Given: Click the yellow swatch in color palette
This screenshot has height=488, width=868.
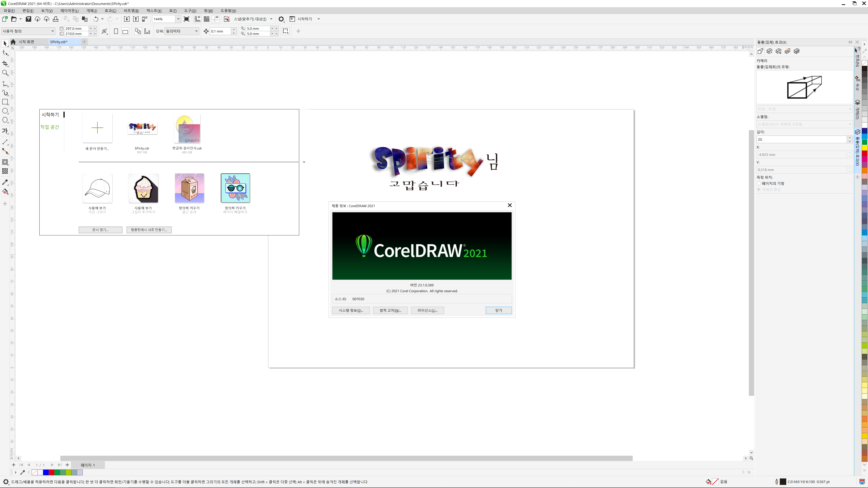Looking at the screenshot, I should click(x=865, y=148).
